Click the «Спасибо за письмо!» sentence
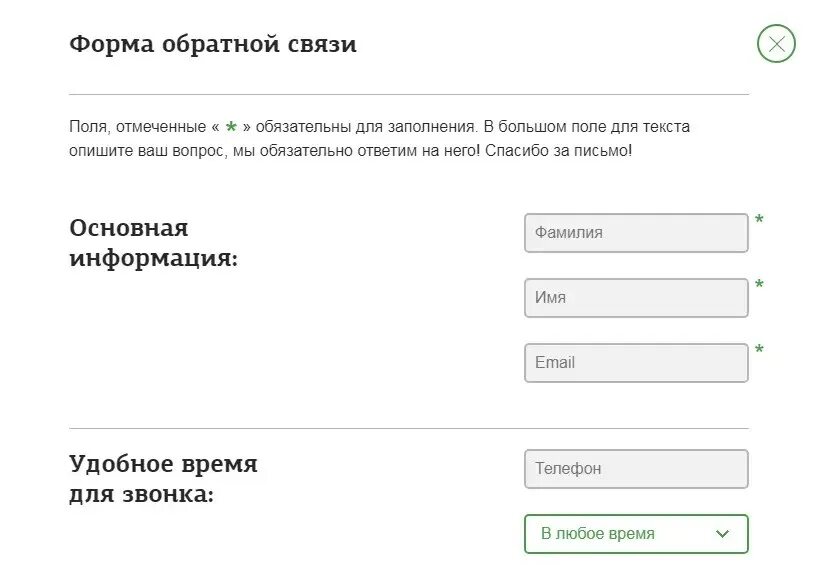Viewport: 821px width, 578px height. pos(558,151)
